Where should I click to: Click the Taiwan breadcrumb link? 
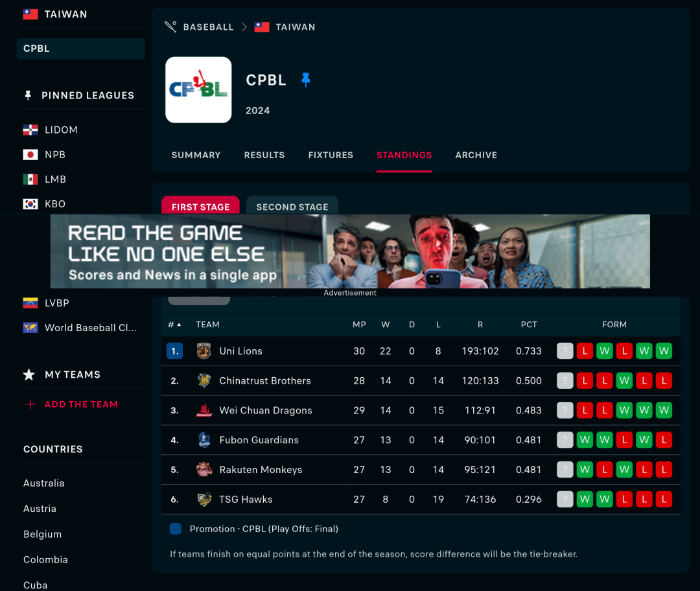tap(295, 27)
